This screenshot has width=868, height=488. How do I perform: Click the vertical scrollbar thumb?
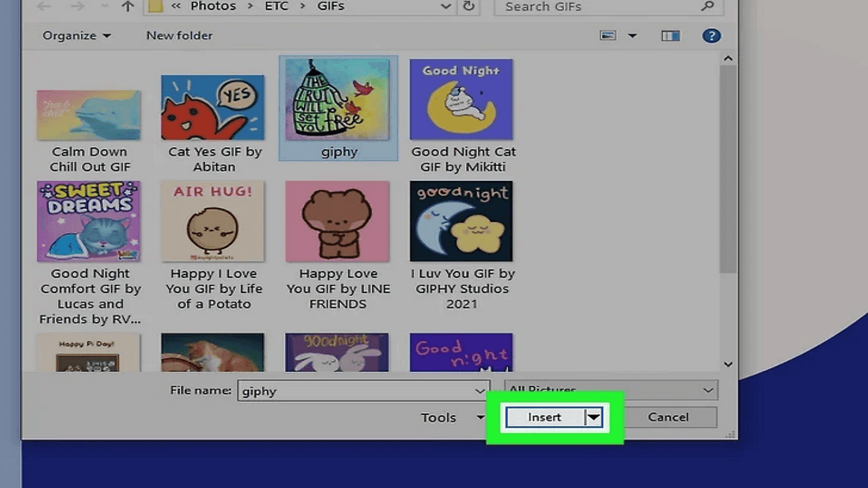tap(728, 169)
